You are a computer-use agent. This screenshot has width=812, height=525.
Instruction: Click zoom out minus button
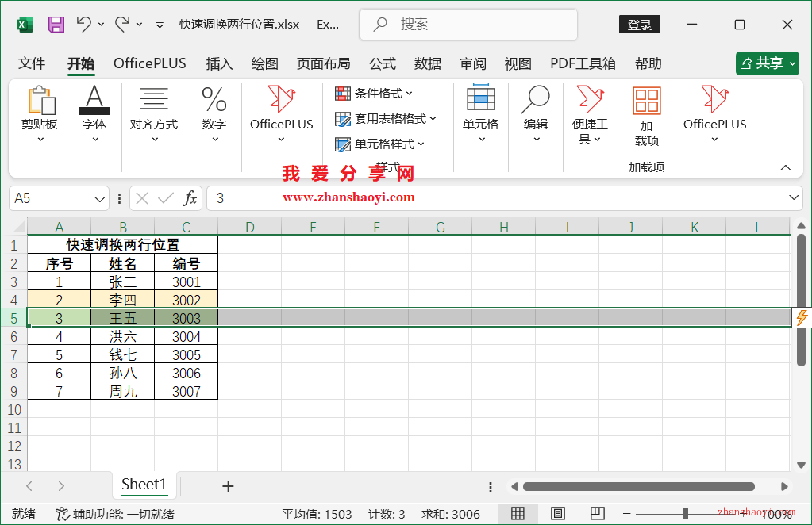[626, 514]
